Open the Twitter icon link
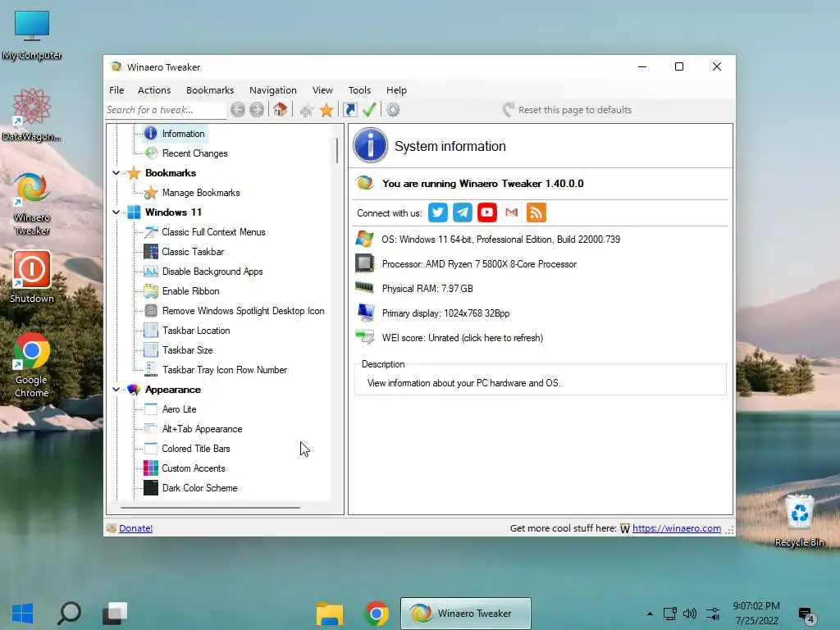Screen dimensions: 840x630 [x=438, y=212]
